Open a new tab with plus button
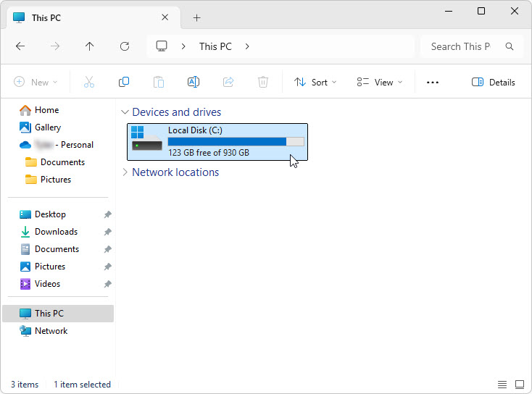The height and width of the screenshot is (394, 532). (x=197, y=17)
